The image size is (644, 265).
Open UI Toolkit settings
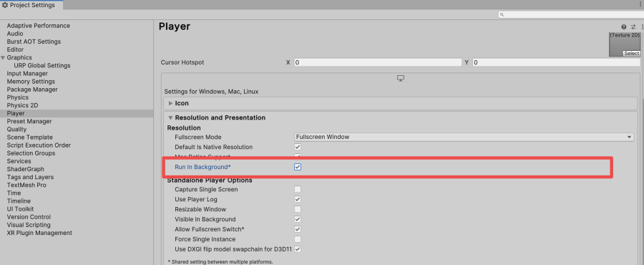click(20, 208)
